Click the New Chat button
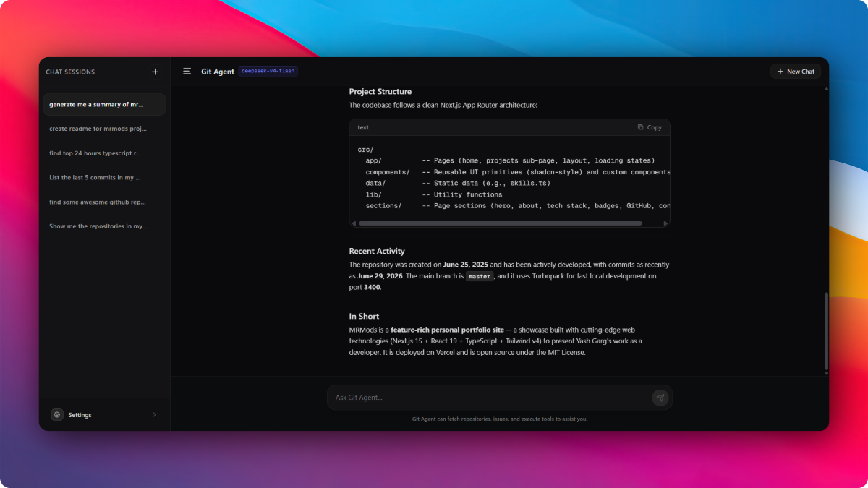The image size is (868, 488). [796, 72]
